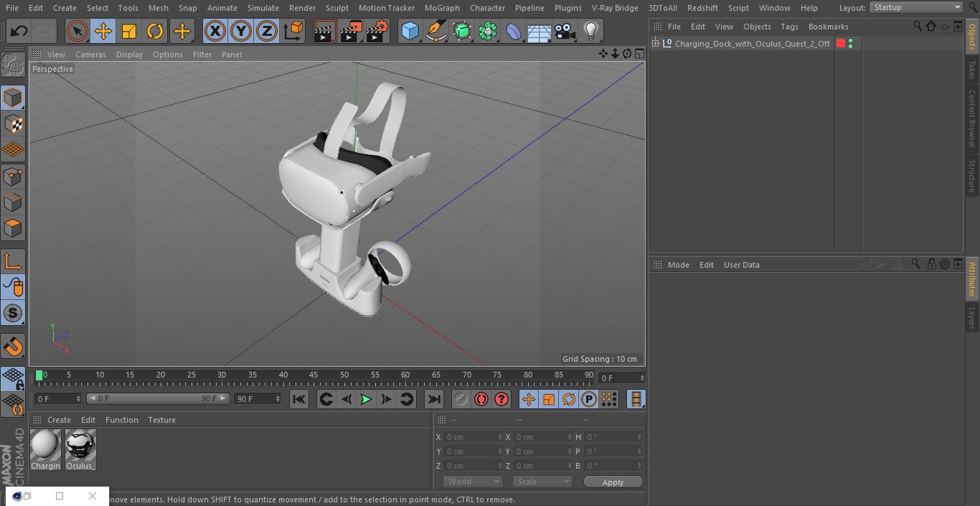Switch to Texture mode
This screenshot has width=980, height=506.
(13, 123)
